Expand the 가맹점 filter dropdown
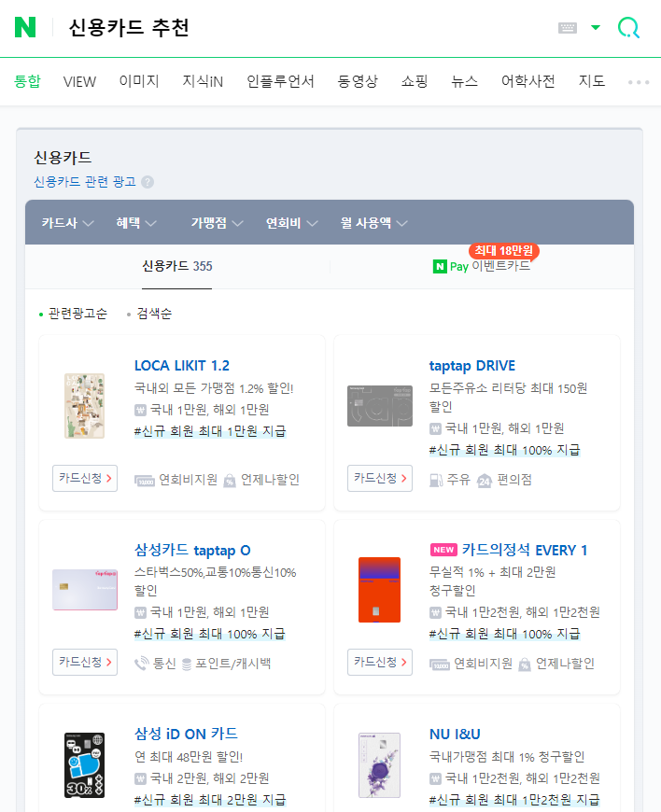 tap(217, 223)
